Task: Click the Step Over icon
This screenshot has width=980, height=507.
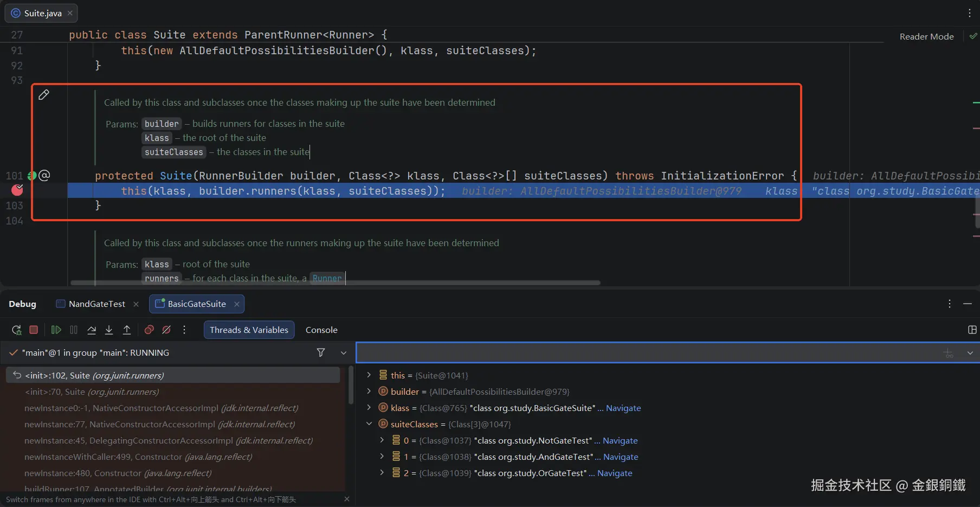Action: [92, 330]
